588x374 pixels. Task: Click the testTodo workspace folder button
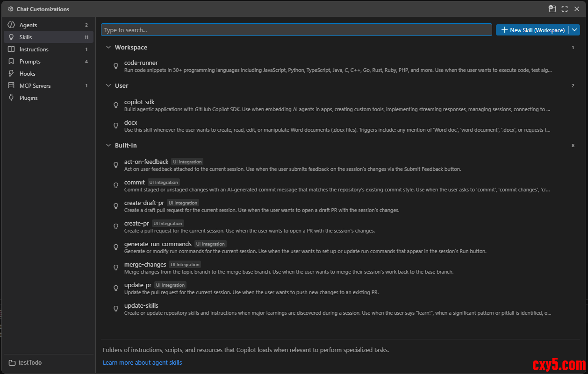click(49, 363)
